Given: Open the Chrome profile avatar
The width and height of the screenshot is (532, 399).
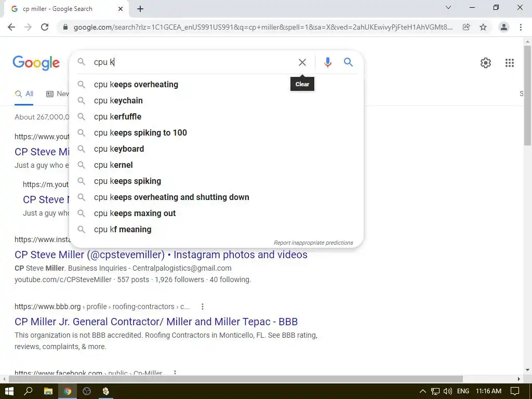Looking at the screenshot, I should tap(504, 27).
